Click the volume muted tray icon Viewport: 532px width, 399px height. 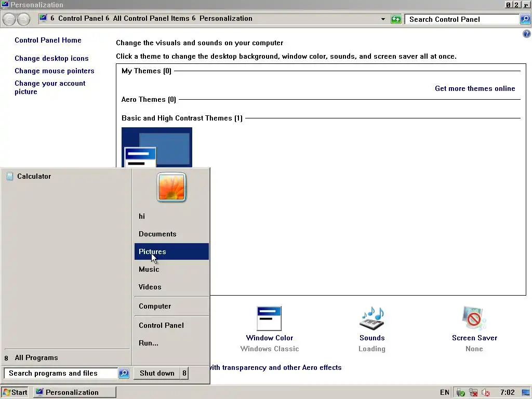(486, 393)
